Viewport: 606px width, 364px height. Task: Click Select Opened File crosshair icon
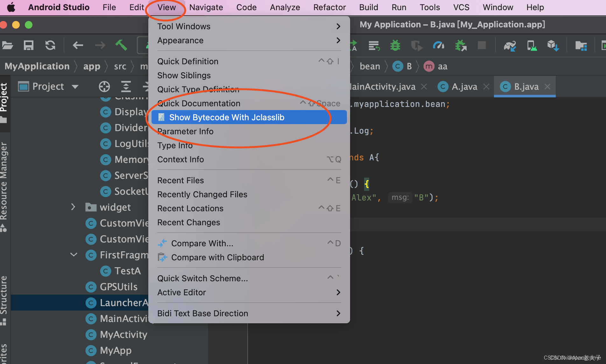coord(104,87)
